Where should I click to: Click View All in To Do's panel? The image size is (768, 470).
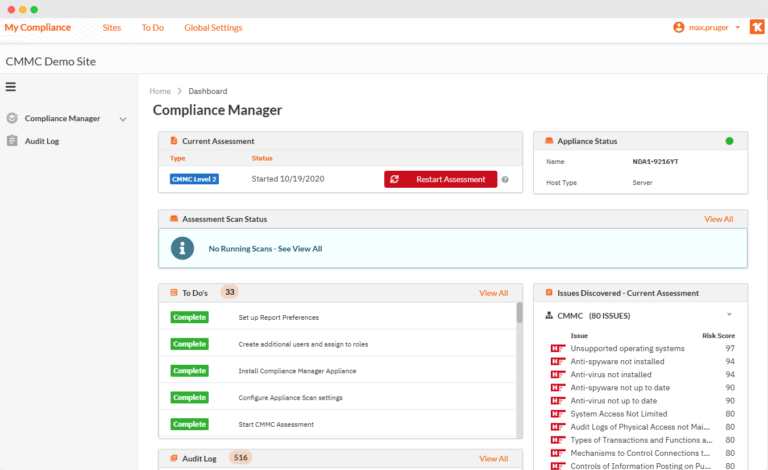pos(493,293)
